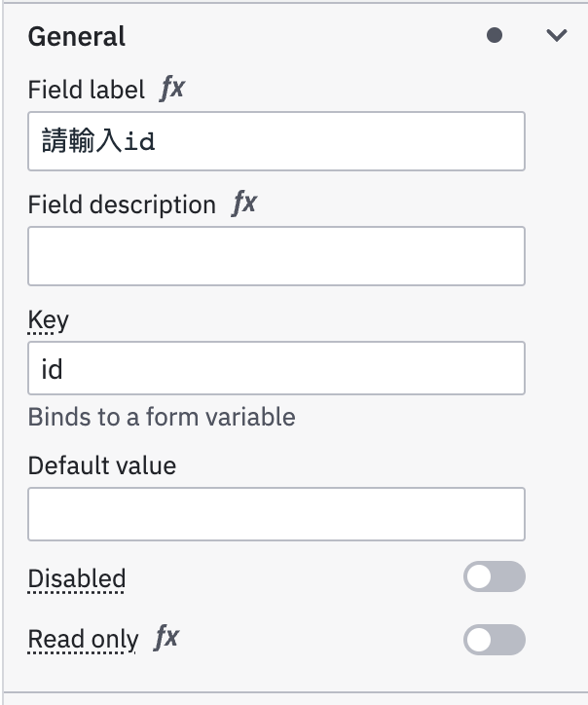Enable the Read only switch
The height and width of the screenshot is (705, 588).
click(495, 640)
